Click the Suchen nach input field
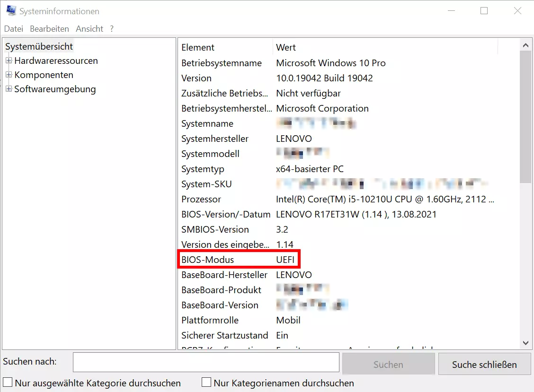Screen dimensions: 534x392 click(x=206, y=362)
